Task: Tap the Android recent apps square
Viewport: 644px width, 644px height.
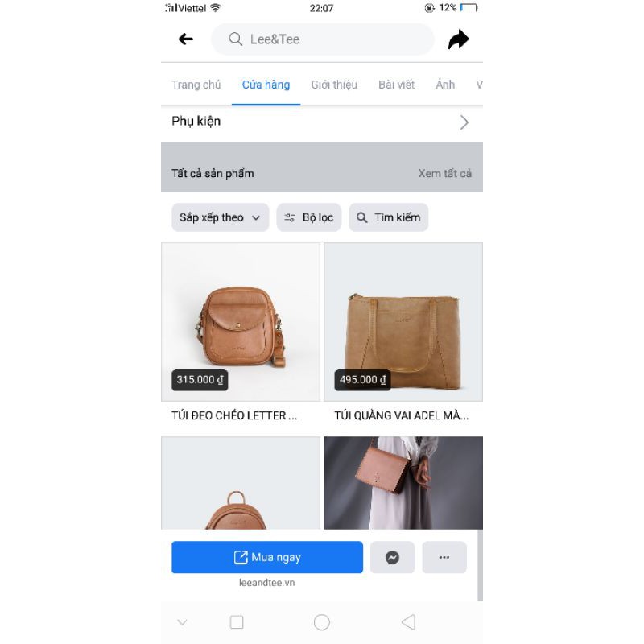Action: [237, 622]
